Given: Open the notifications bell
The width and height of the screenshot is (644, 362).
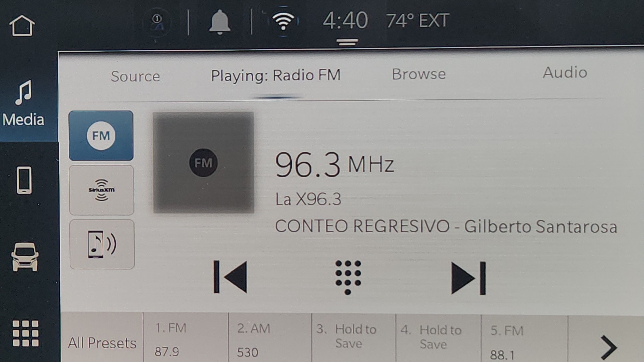Looking at the screenshot, I should click(220, 22).
